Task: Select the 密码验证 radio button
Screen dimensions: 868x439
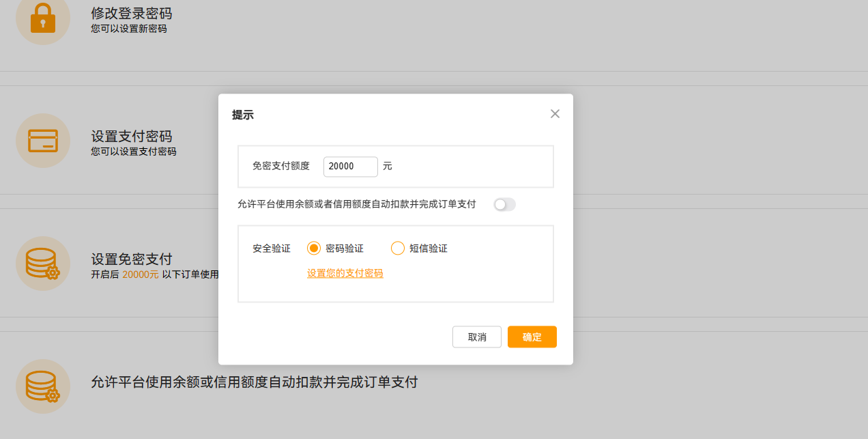Action: tap(314, 249)
